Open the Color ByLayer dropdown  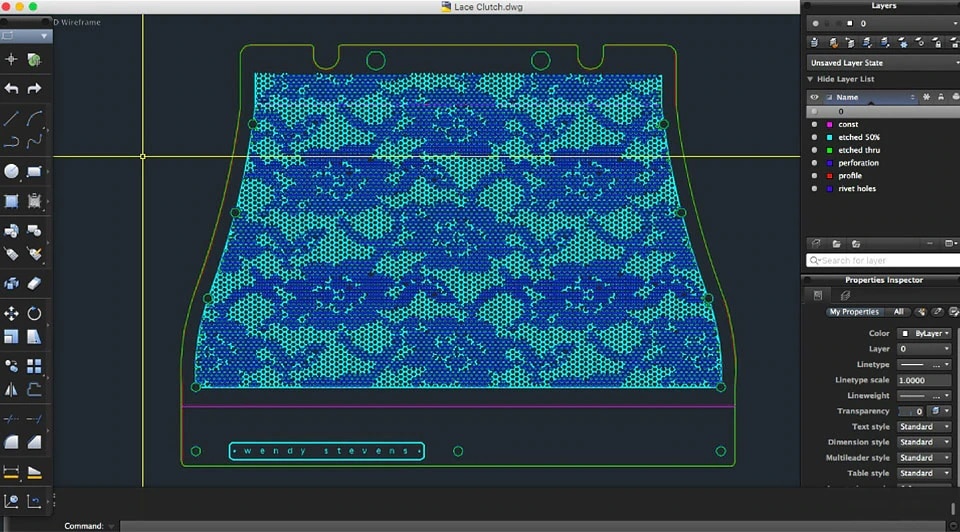pyautogui.click(x=924, y=334)
